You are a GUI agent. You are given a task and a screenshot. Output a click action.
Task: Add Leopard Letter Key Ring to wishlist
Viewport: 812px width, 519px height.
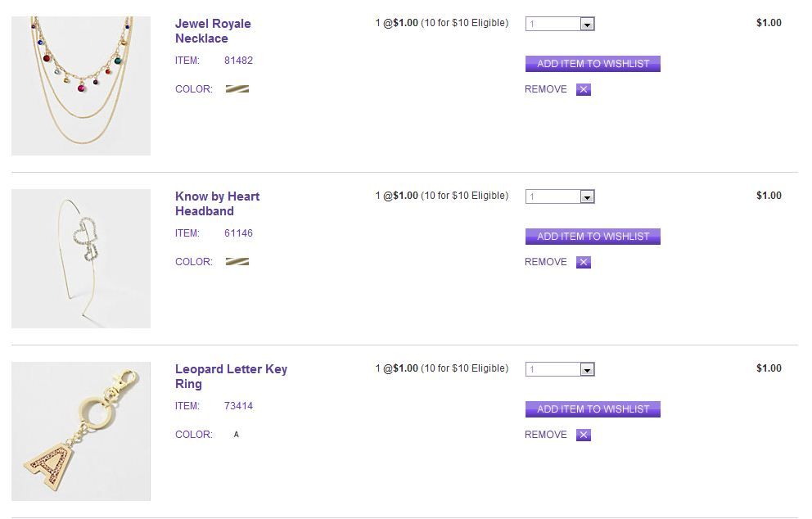(593, 409)
